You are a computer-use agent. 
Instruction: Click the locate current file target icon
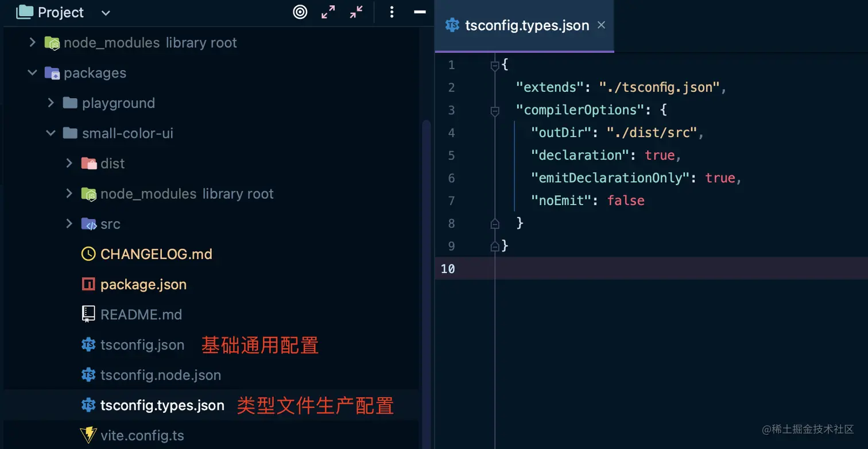[300, 12]
